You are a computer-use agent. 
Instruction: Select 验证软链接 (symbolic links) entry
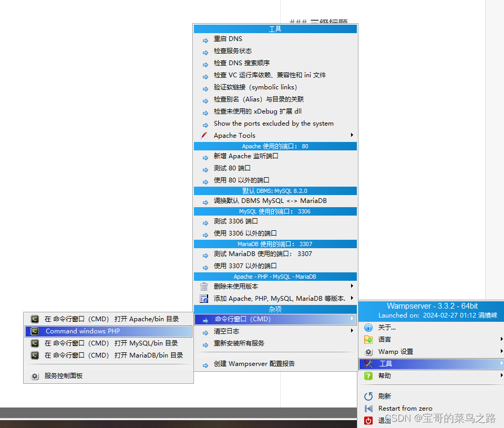coord(275,87)
